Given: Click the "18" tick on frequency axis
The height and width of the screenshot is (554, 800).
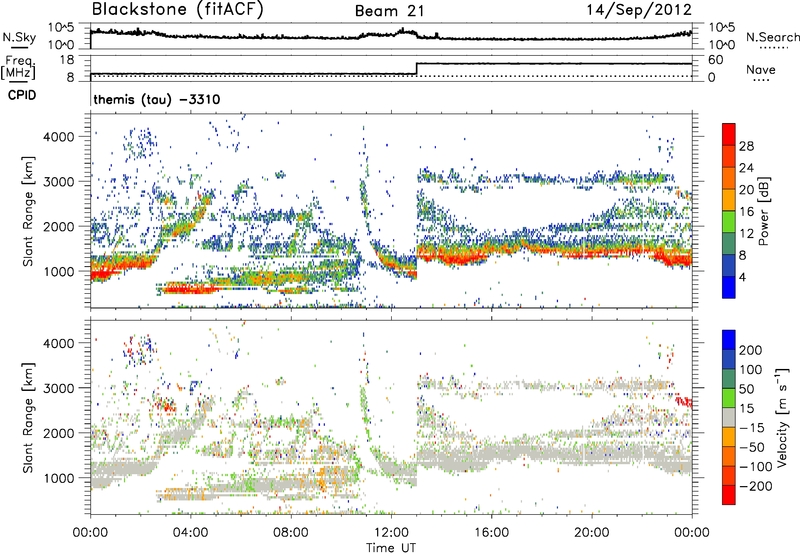Looking at the screenshot, I should (67, 59).
